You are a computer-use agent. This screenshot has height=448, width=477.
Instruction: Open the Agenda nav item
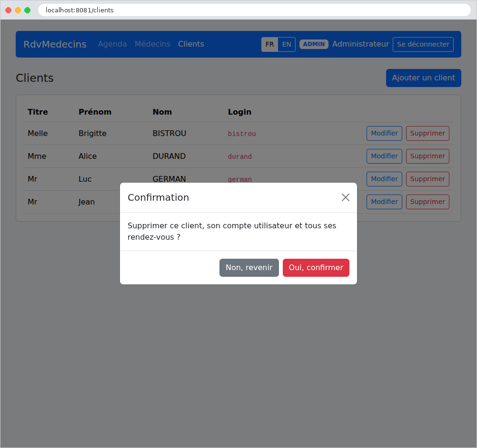[x=112, y=44]
